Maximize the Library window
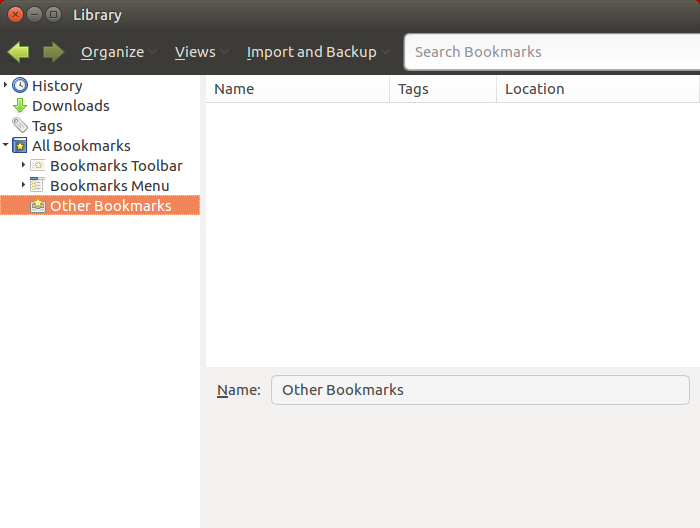This screenshot has width=700, height=528. coord(54,15)
